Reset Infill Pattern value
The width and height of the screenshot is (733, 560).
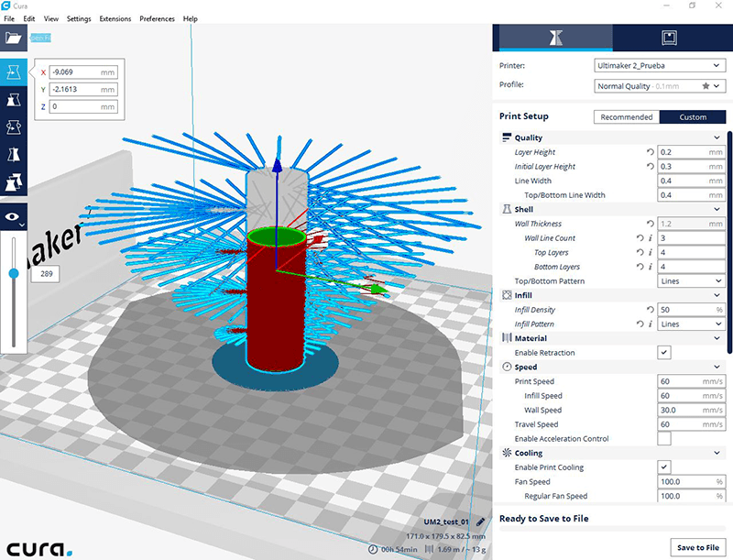click(x=640, y=324)
